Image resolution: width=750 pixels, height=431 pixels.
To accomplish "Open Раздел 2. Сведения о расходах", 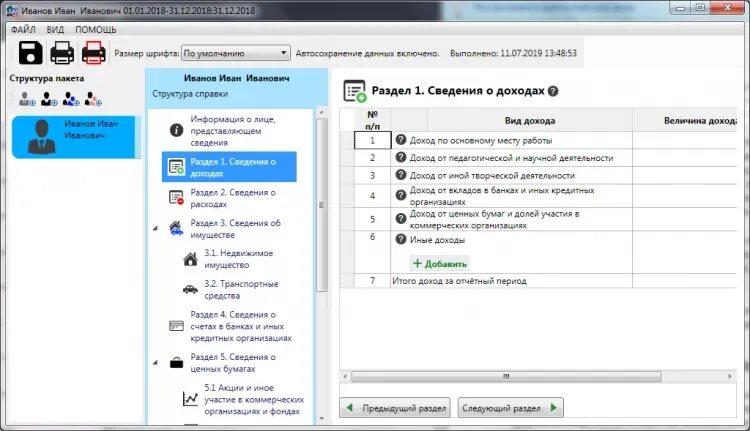I will (x=233, y=198).
